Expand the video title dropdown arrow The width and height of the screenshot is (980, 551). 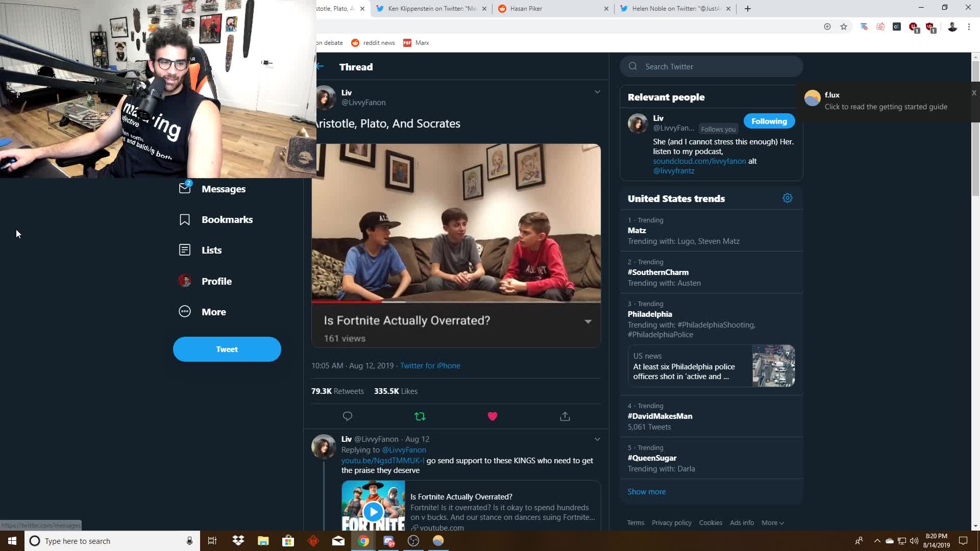[588, 321]
